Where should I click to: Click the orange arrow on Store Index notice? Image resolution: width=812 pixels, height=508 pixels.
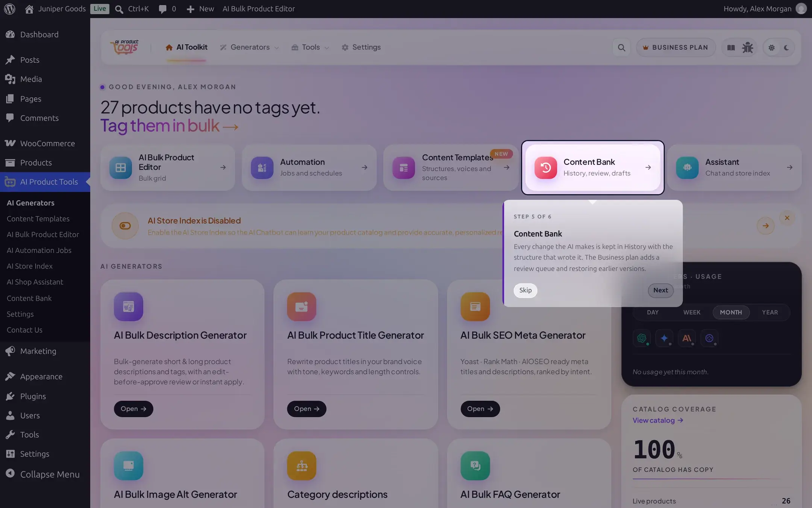coord(765,226)
